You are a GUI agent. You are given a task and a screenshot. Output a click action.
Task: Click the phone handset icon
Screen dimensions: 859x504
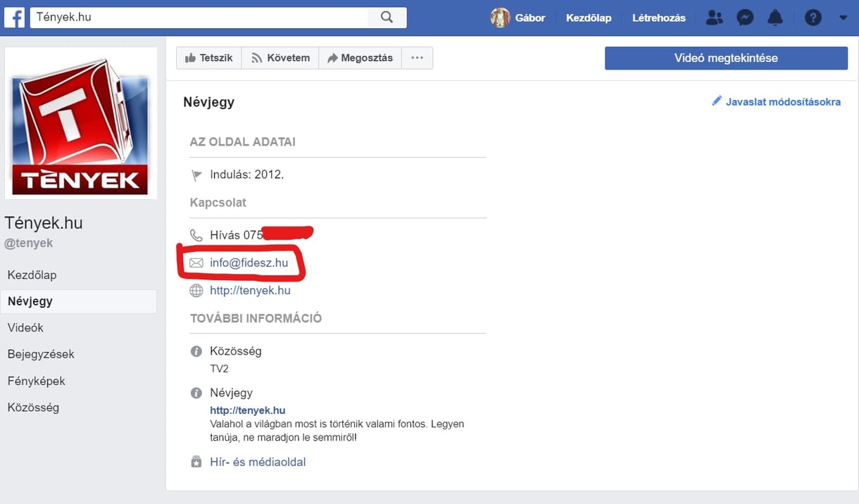click(x=196, y=235)
